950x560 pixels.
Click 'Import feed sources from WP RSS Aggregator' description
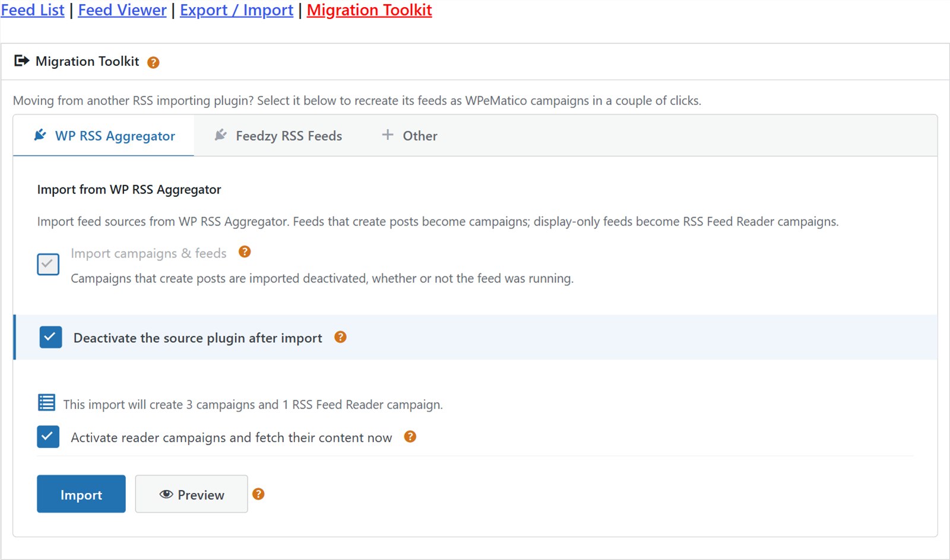(x=438, y=222)
